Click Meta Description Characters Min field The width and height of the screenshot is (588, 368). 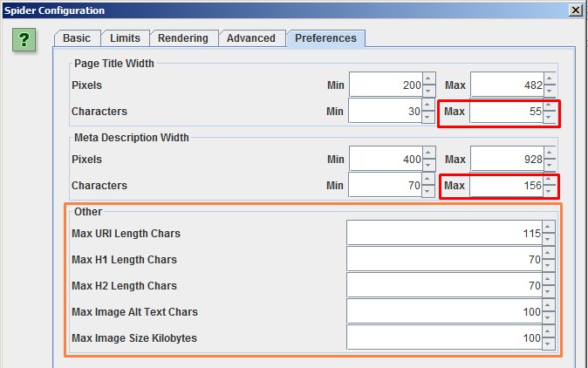(385, 185)
